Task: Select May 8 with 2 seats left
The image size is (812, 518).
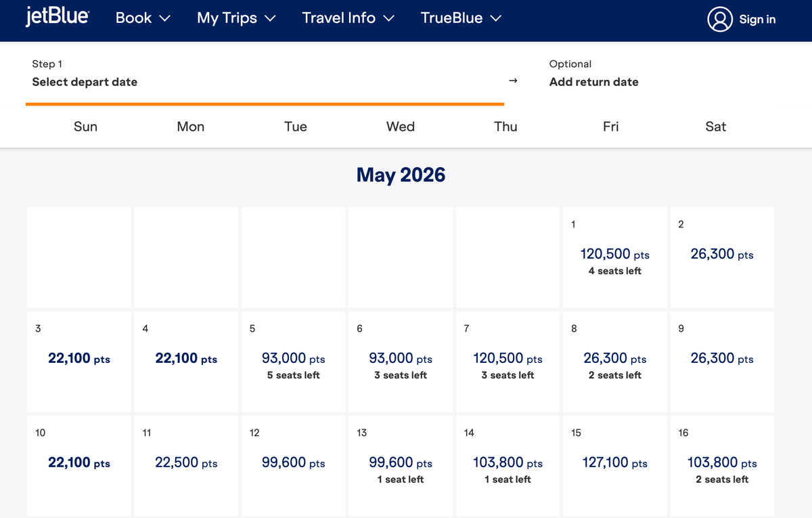Action: pos(614,362)
